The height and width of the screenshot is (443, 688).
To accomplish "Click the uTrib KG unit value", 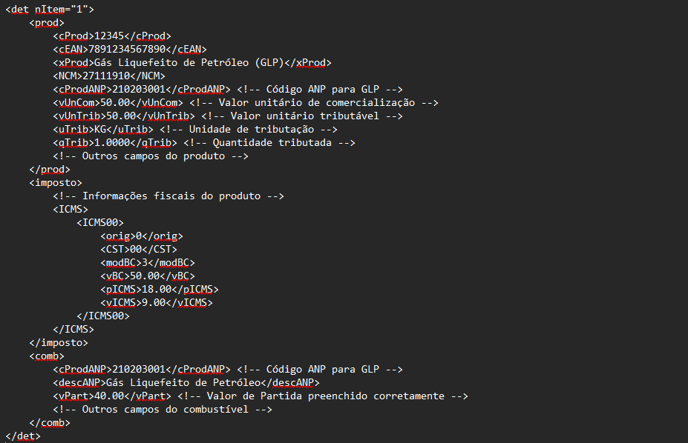I will 100,129.
